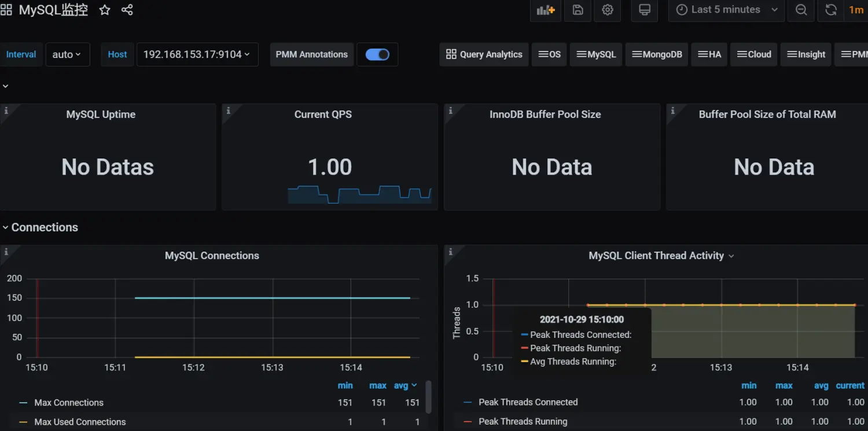868x431 pixels.
Task: Sort Thread Activity legend by min
Action: click(x=749, y=385)
